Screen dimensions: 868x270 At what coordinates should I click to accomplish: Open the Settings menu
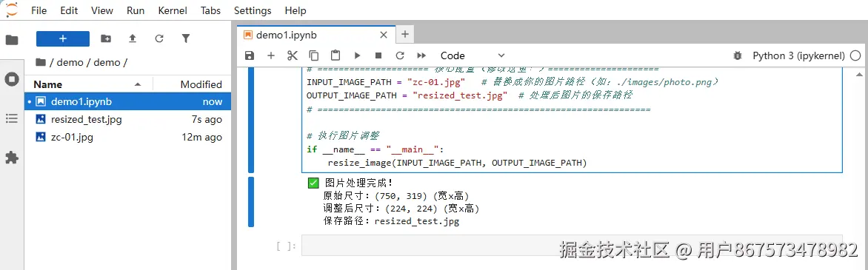pos(253,10)
